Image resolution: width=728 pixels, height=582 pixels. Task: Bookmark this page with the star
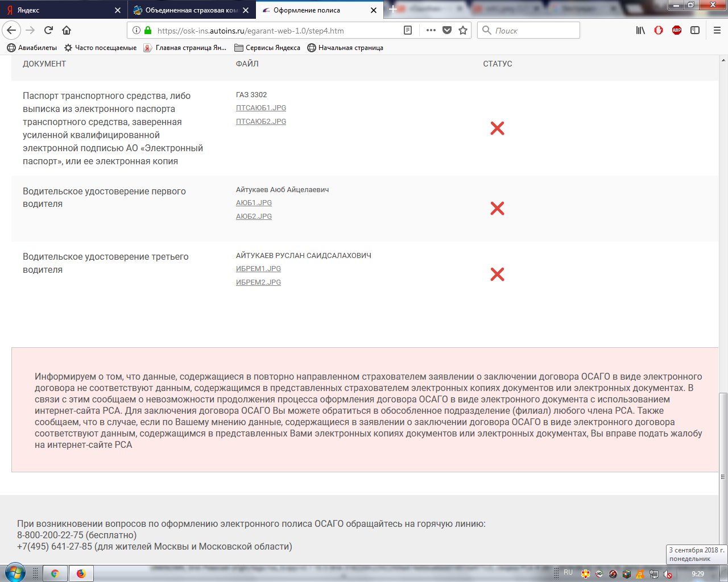click(463, 30)
